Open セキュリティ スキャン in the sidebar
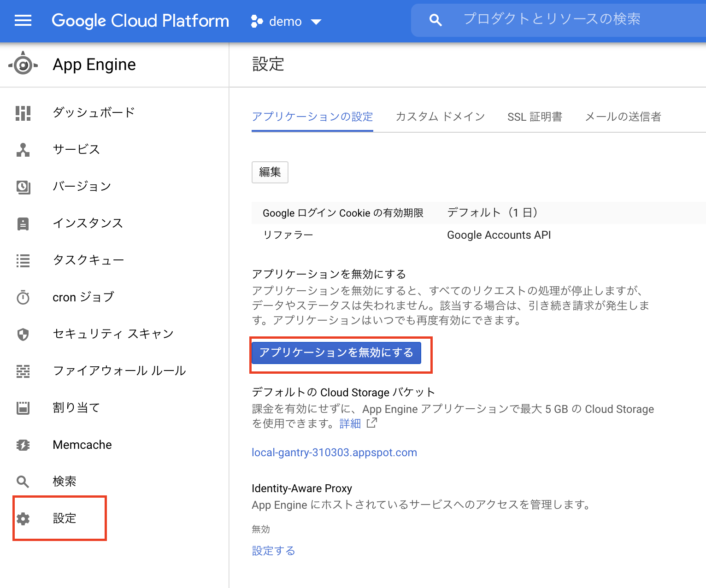 click(114, 334)
